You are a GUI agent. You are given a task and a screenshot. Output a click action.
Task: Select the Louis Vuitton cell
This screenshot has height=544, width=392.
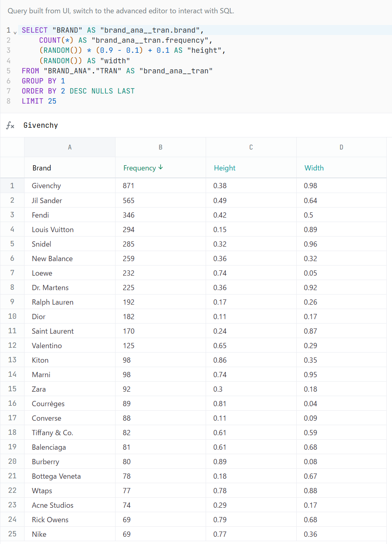coord(53,229)
